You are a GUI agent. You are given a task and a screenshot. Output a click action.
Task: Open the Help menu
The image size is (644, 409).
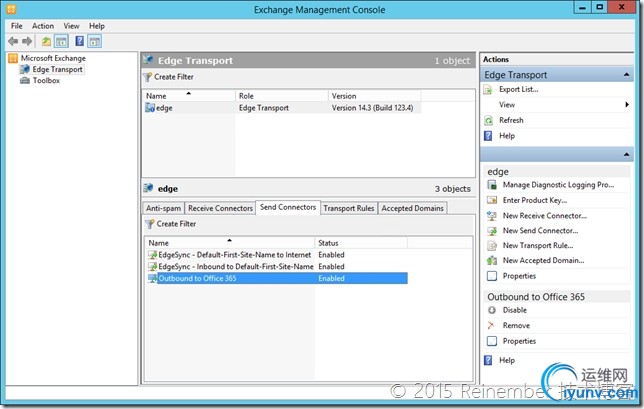coord(97,26)
